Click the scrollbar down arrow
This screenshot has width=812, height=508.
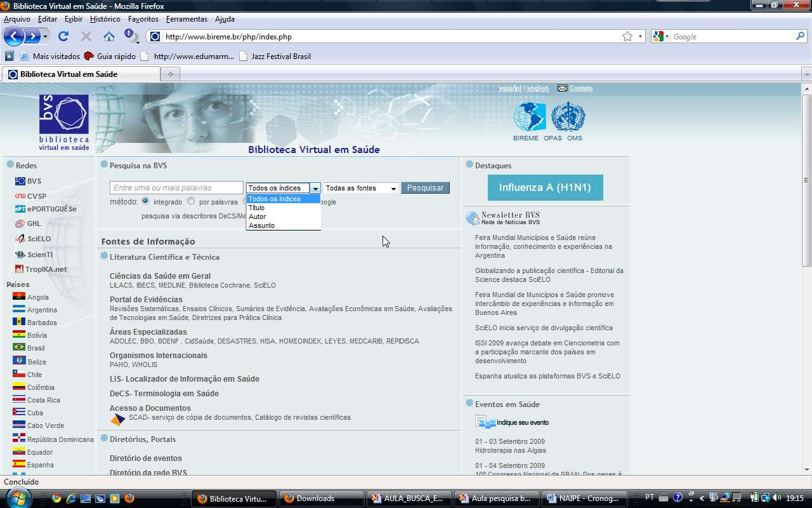(x=806, y=470)
